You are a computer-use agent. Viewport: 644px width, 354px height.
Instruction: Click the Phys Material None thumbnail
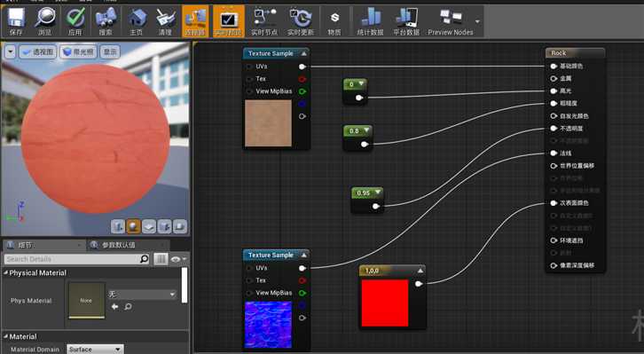pos(86,301)
